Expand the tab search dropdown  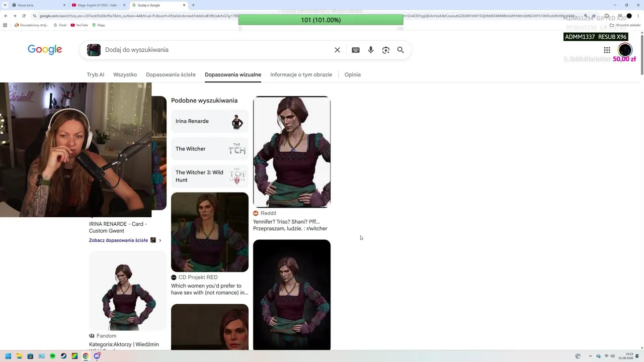pos(5,5)
